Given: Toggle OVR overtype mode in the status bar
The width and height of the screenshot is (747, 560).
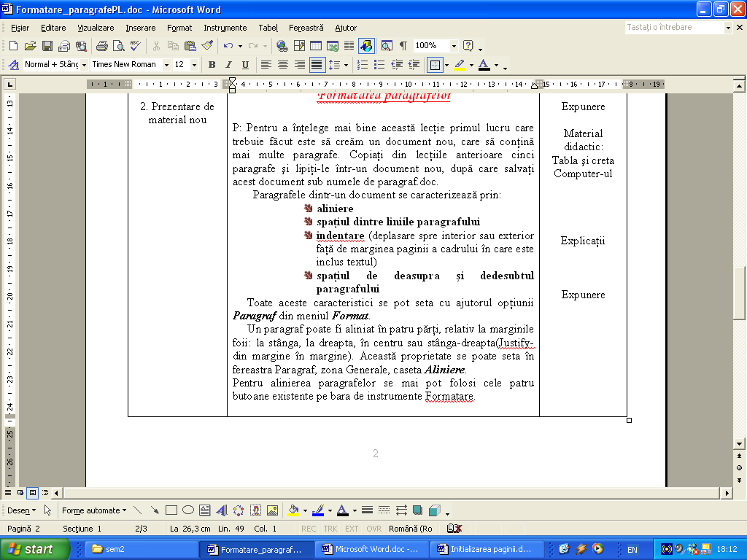Looking at the screenshot, I should [373, 529].
